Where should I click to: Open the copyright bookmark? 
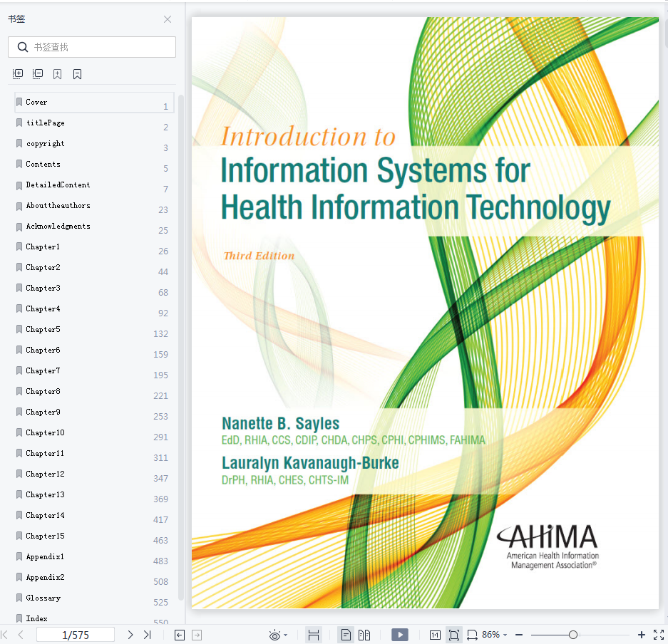94,143
